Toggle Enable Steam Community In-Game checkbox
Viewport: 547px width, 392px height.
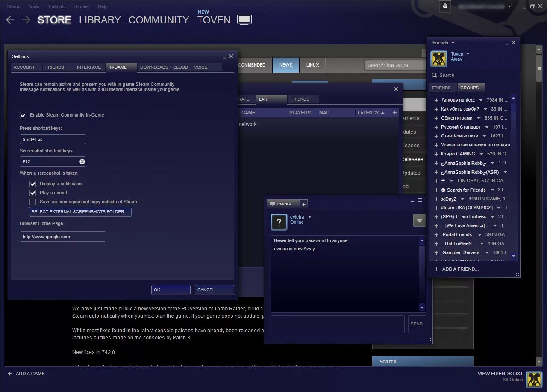(23, 115)
